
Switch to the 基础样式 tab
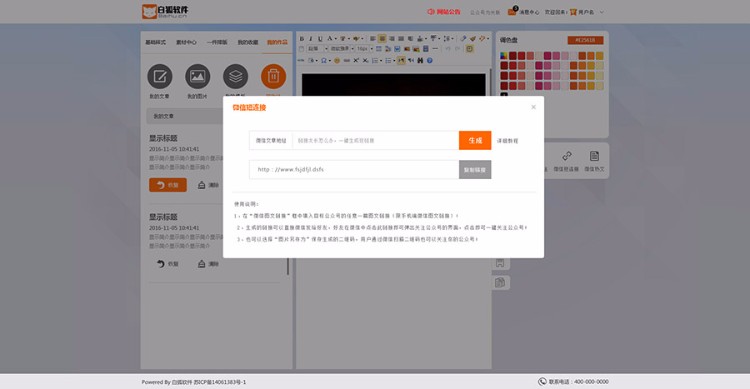click(155, 43)
